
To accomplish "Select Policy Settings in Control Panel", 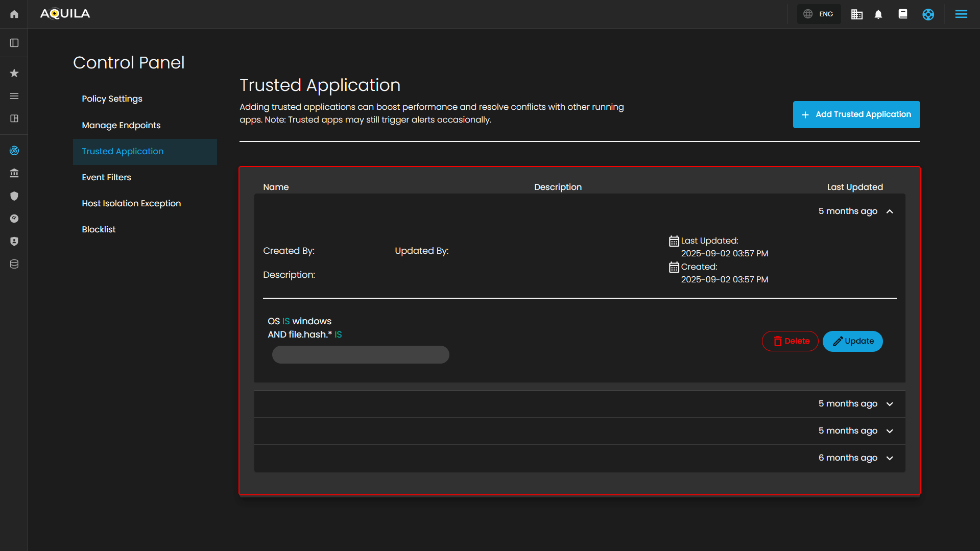I will coord(112,99).
